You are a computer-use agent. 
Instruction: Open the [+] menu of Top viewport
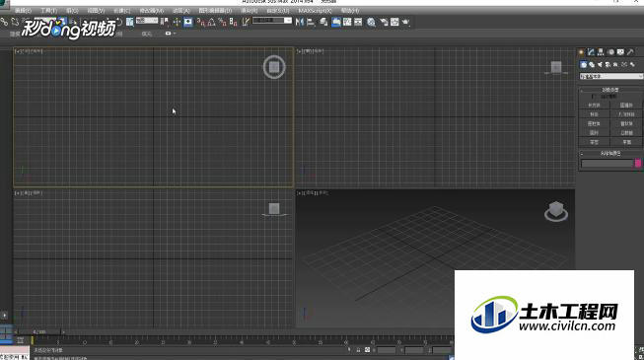coord(17,51)
